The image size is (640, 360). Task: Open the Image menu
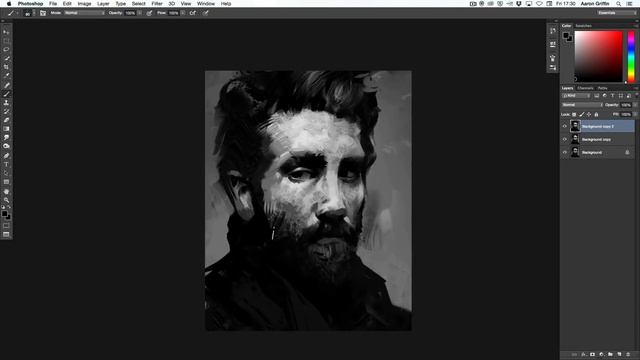pos(84,4)
